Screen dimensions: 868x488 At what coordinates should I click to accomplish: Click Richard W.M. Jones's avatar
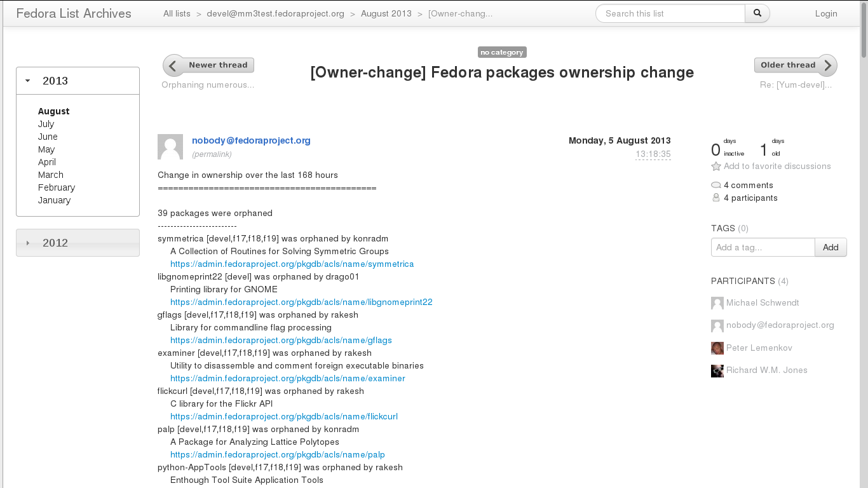tap(717, 370)
